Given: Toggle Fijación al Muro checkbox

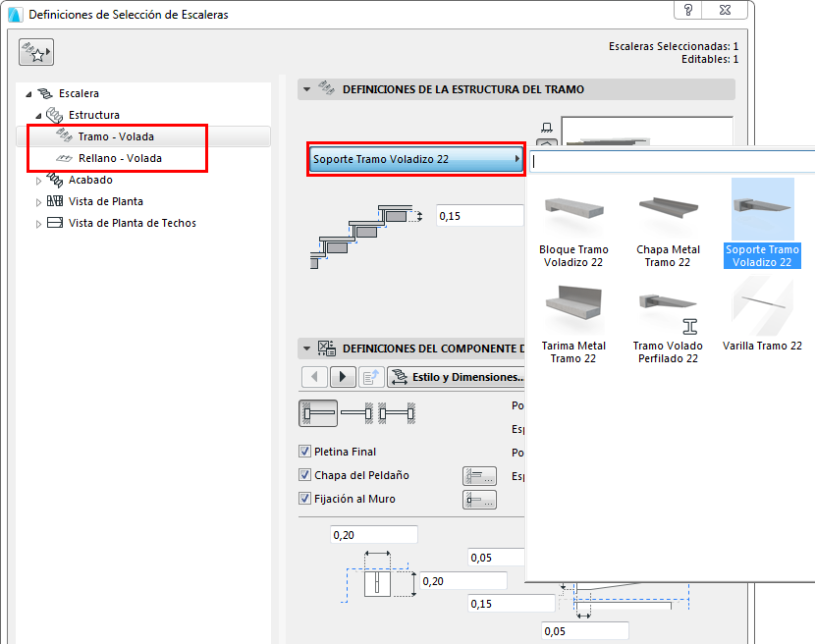Looking at the screenshot, I should click(x=305, y=499).
